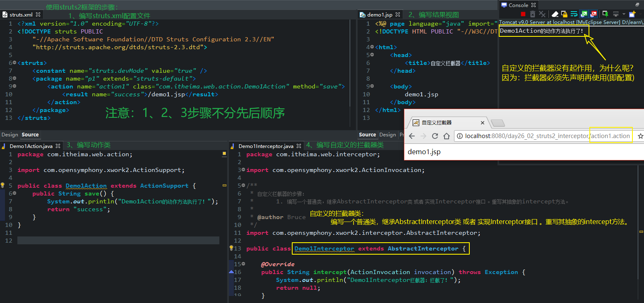This screenshot has width=644, height=303.
Task: Click the override indicator triangle on line 16
Action: click(x=231, y=272)
